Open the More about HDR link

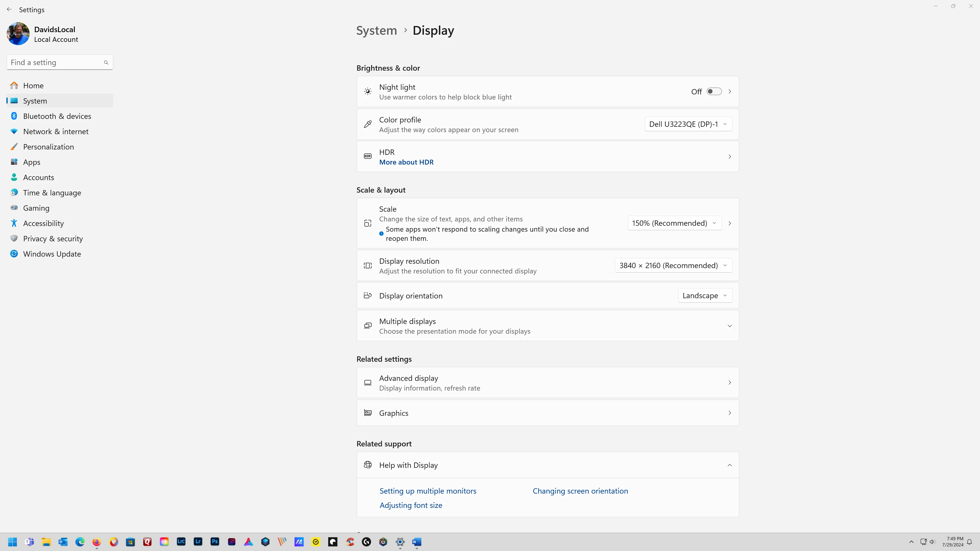point(406,162)
